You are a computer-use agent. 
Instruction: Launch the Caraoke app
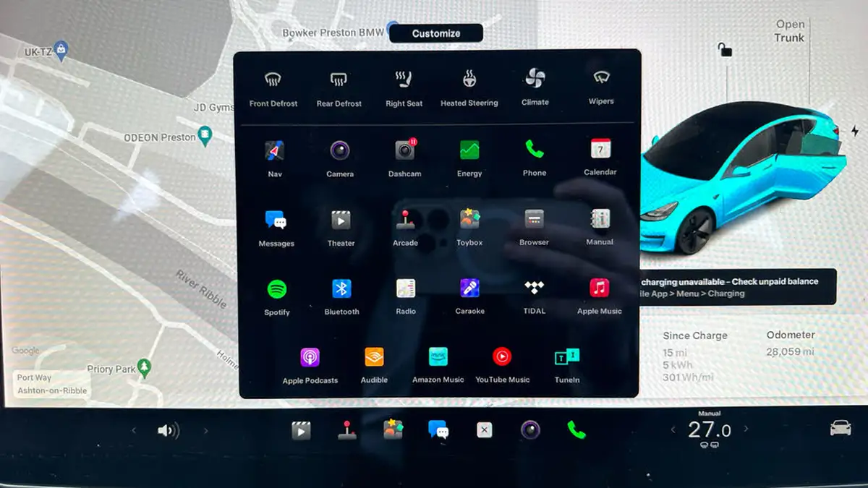pyautogui.click(x=470, y=296)
